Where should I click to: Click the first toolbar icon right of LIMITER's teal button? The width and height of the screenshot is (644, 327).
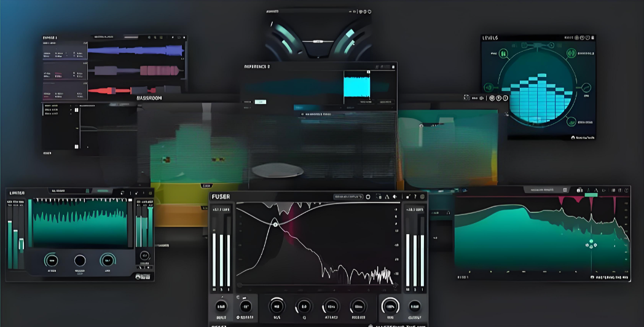click(122, 192)
